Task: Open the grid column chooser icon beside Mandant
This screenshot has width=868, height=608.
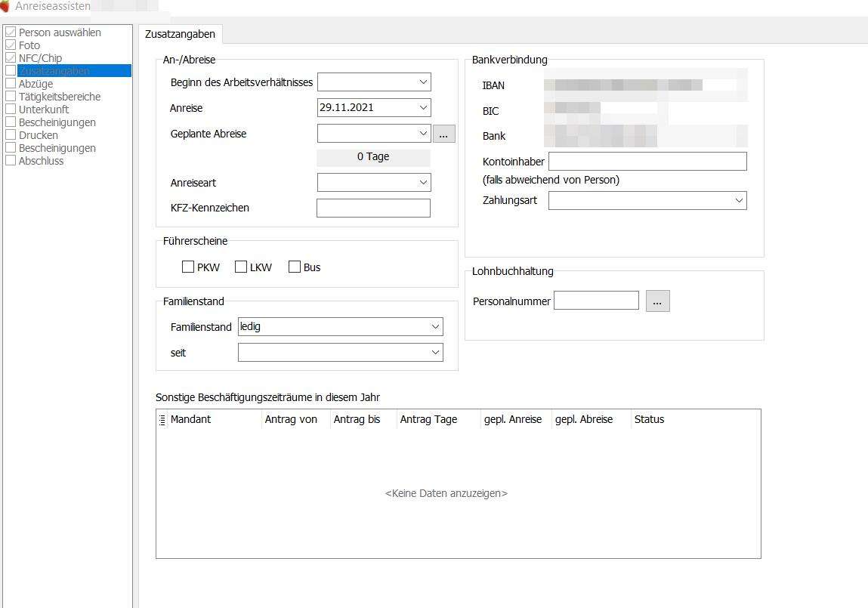Action: 162,420
